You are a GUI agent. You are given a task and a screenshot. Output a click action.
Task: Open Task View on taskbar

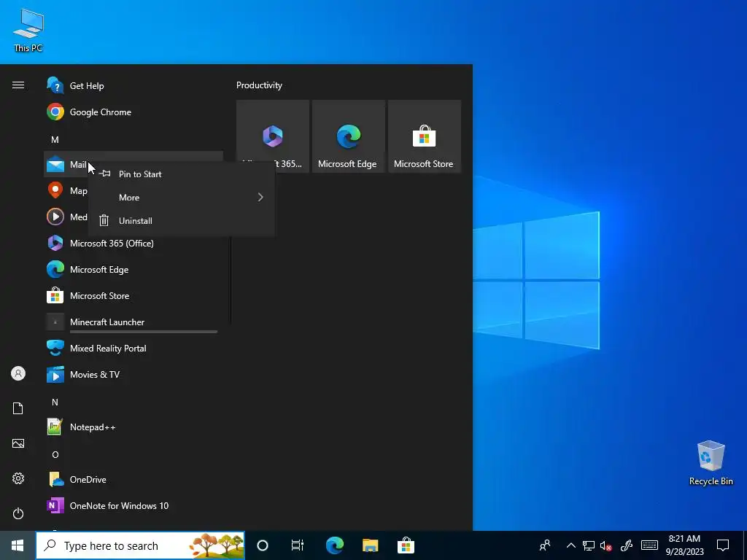298,545
